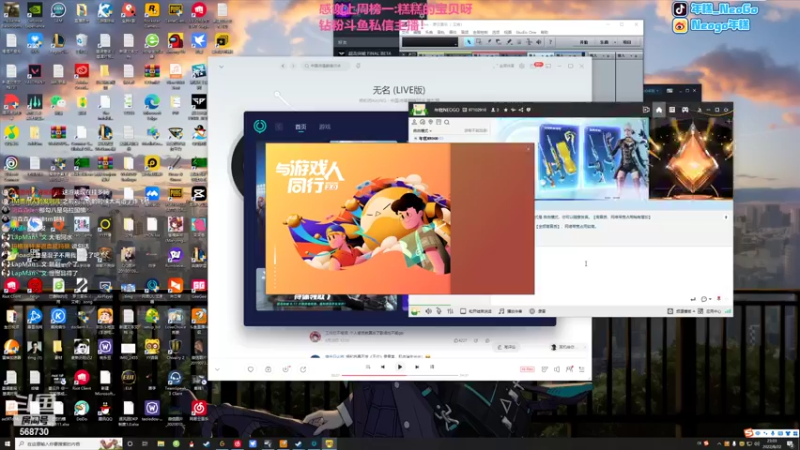This screenshot has width=800, height=450.
Task: Favorite the channel with star icon
Action: (x=506, y=110)
